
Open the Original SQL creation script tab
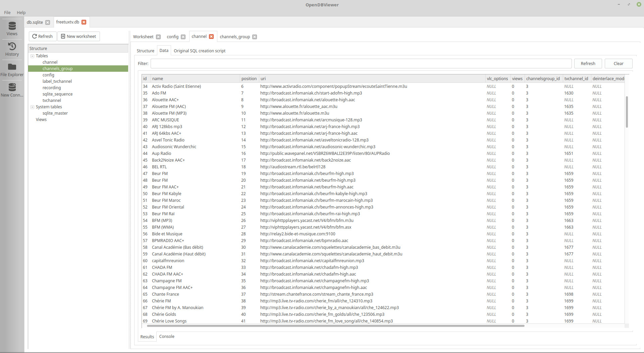pyautogui.click(x=200, y=51)
